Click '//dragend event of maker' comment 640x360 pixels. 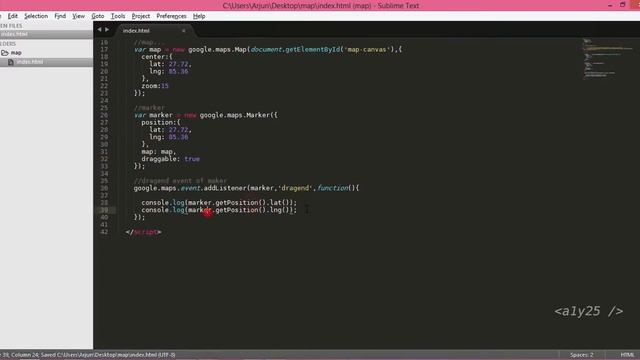pos(180,181)
